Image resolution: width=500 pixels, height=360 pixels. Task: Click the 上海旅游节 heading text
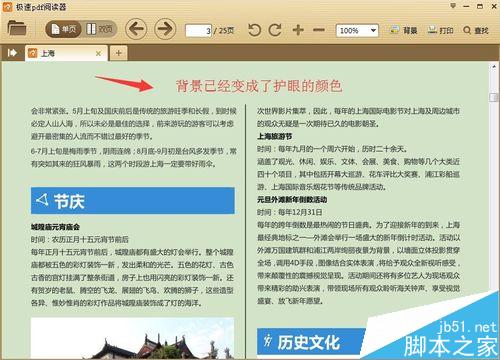click(274, 136)
